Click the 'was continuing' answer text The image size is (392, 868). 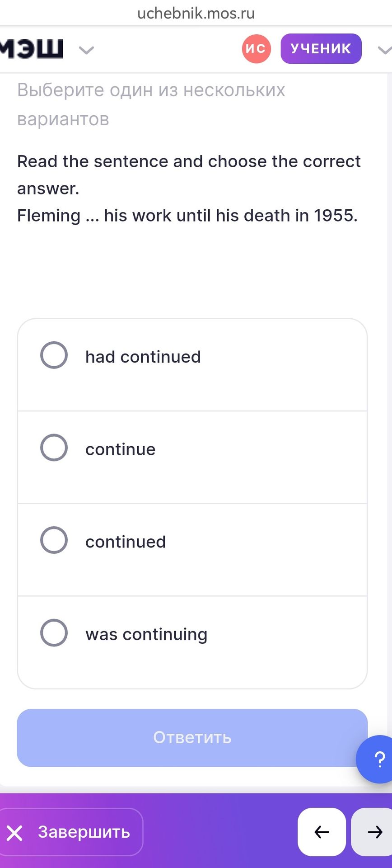[146, 634]
